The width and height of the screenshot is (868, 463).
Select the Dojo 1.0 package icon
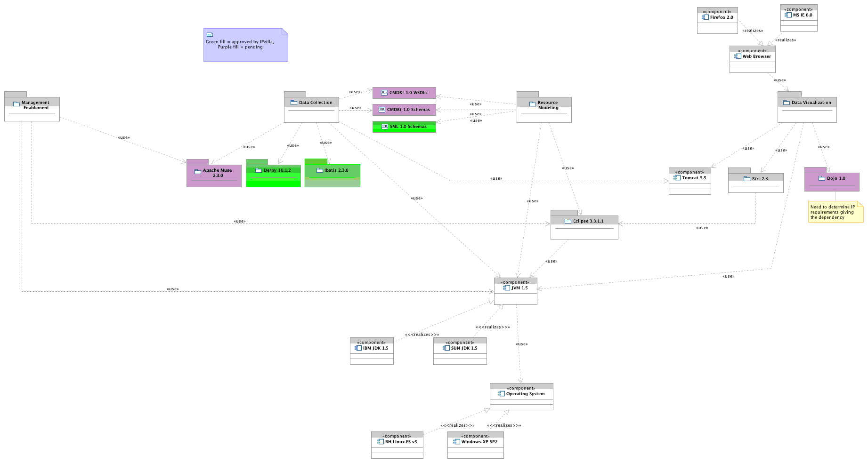[x=822, y=178]
